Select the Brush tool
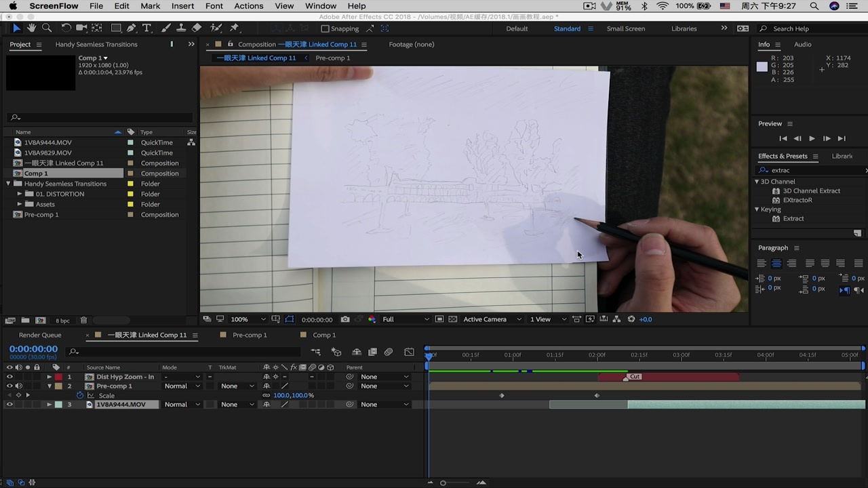Image resolution: width=868 pixels, height=488 pixels. (x=165, y=28)
